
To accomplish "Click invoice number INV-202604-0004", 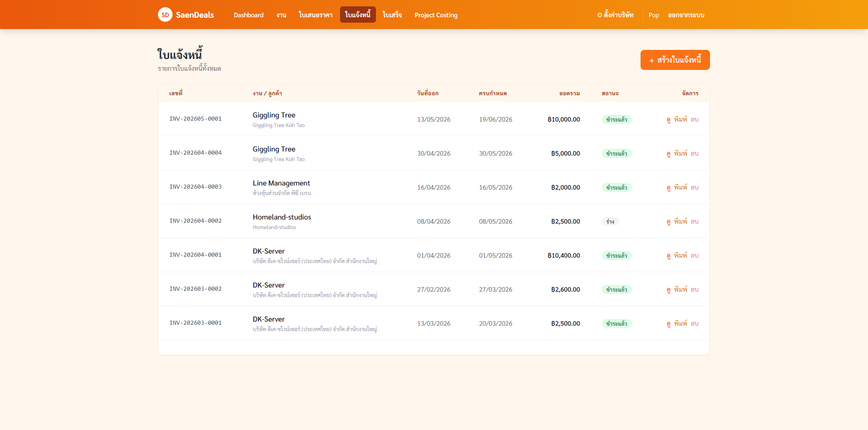I will click(x=196, y=153).
